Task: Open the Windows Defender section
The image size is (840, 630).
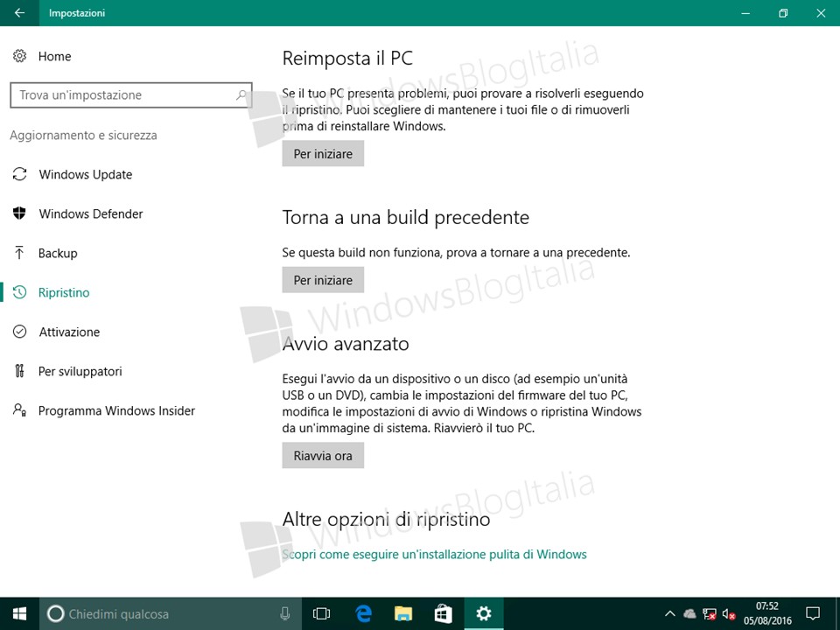Action: click(91, 213)
